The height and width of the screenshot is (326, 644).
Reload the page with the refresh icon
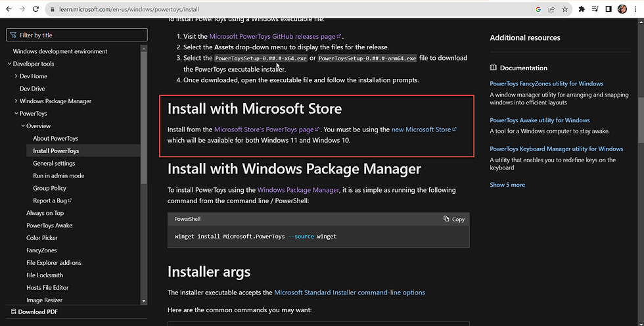pos(37,10)
